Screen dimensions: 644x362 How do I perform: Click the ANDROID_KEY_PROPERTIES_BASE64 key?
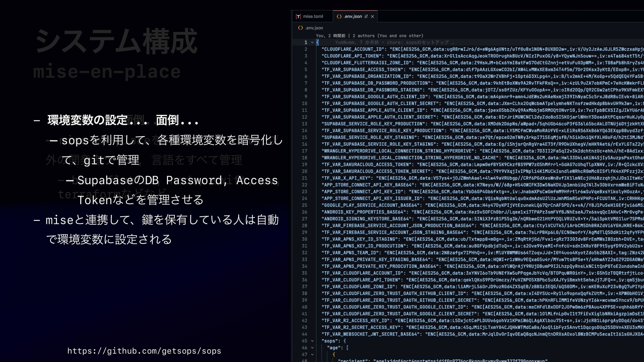(x=364, y=212)
